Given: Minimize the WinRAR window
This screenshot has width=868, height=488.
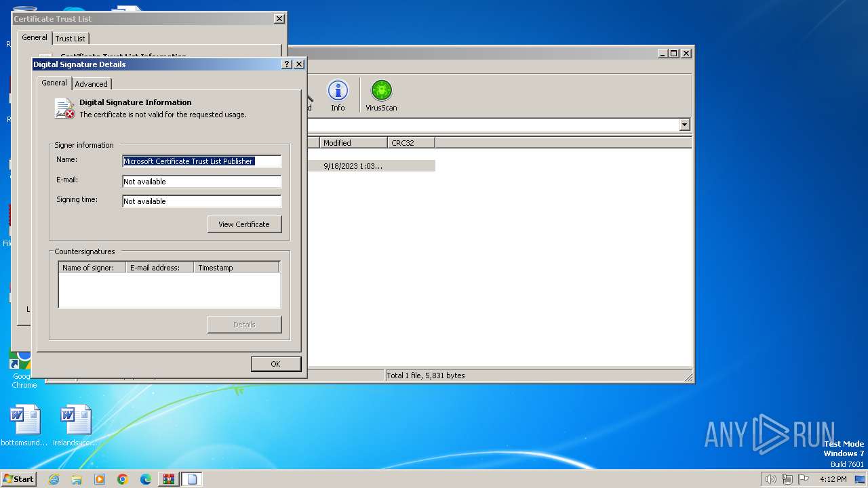Looking at the screenshot, I should pos(663,53).
